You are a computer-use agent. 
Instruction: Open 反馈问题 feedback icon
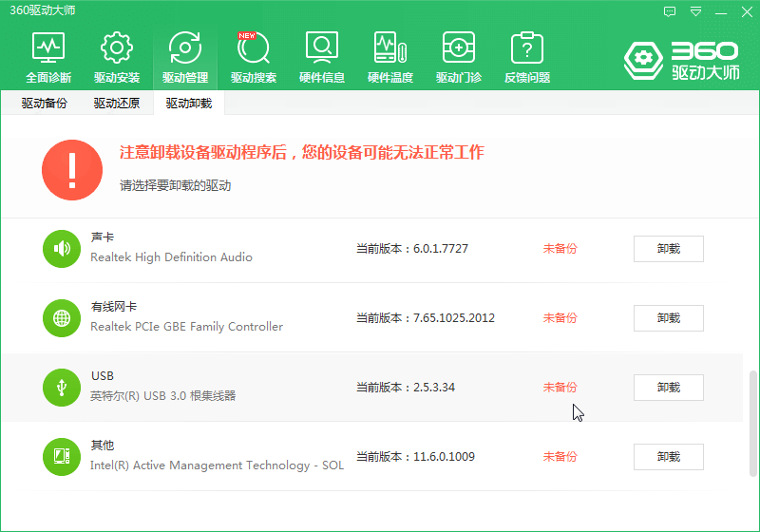527,56
